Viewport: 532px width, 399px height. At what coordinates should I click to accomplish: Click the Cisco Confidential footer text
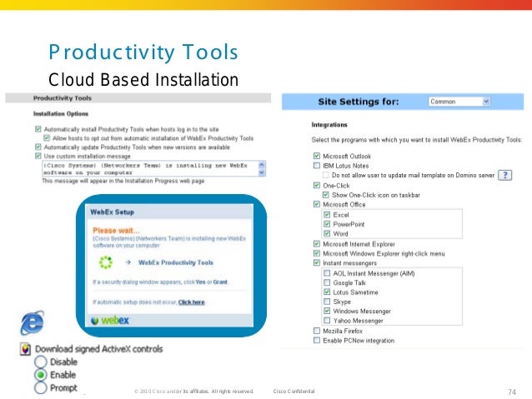[294, 392]
